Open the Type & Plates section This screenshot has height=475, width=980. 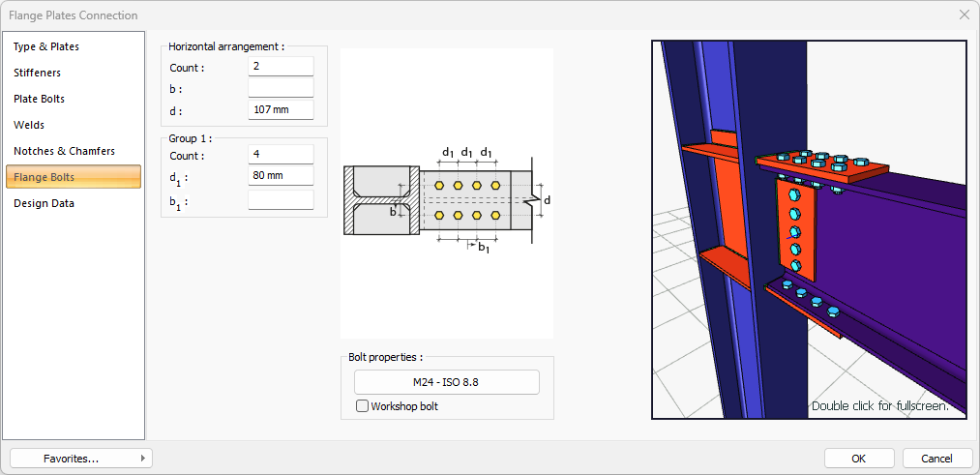(46, 46)
